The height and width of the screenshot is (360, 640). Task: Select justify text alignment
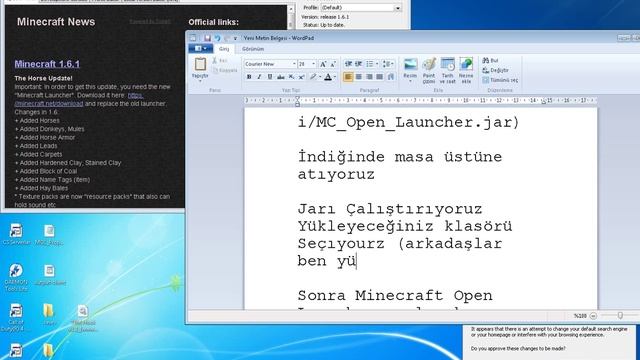(x=380, y=77)
